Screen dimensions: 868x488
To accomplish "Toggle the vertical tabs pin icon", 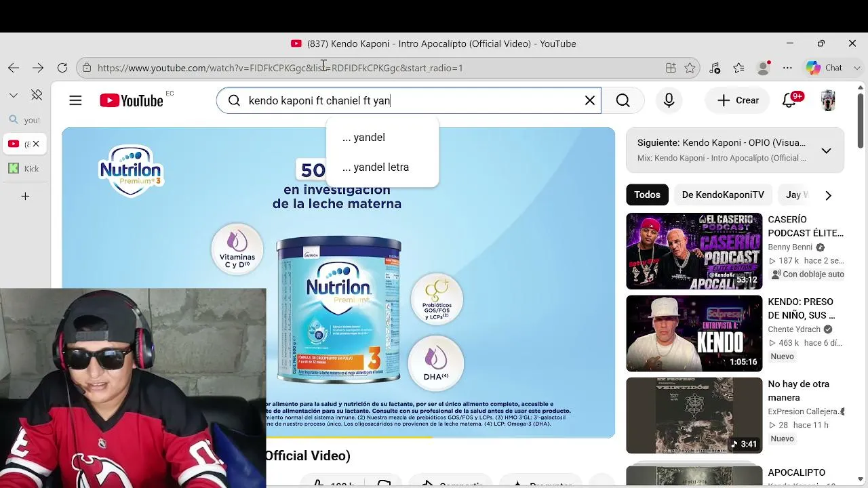I will [37, 95].
